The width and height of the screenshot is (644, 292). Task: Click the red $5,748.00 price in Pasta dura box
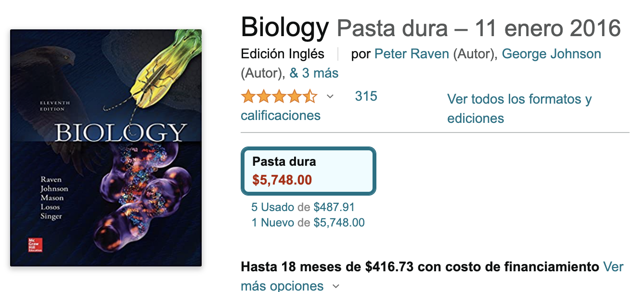click(x=282, y=180)
